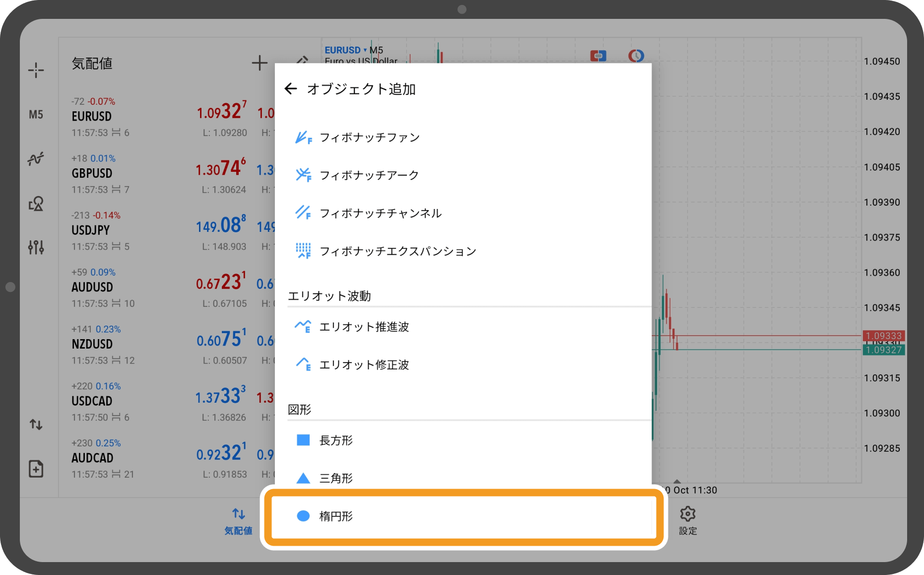
Task: Select フィボナッチエクスパンション from the menu
Action: tap(397, 251)
